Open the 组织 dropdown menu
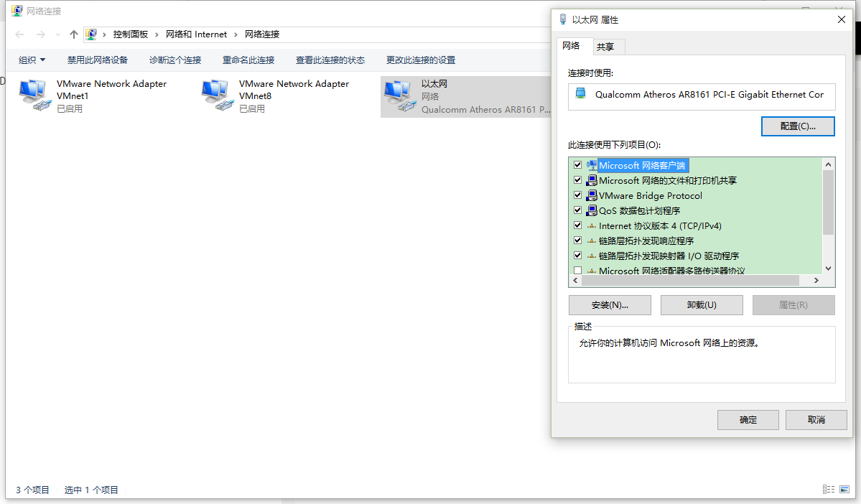 [32, 60]
